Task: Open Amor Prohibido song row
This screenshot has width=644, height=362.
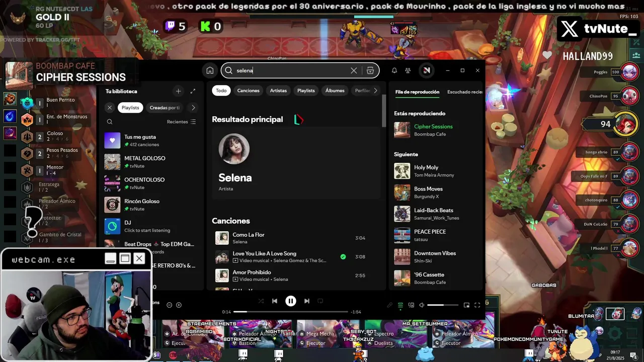Action: 296,276
